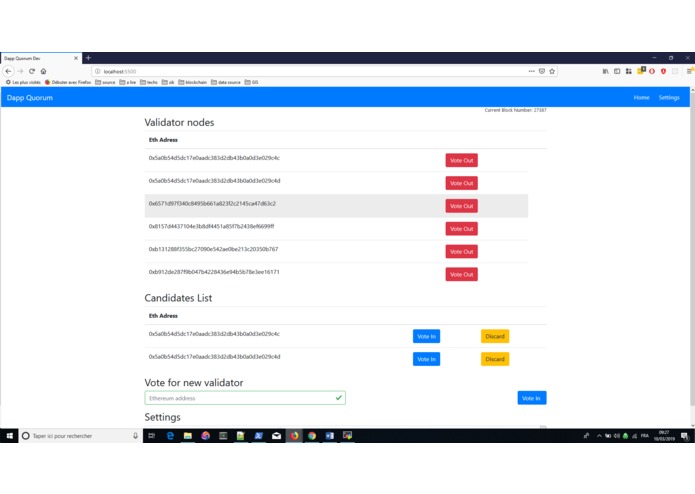
Task: Click the Pocket save icon in address bar
Action: click(x=542, y=71)
